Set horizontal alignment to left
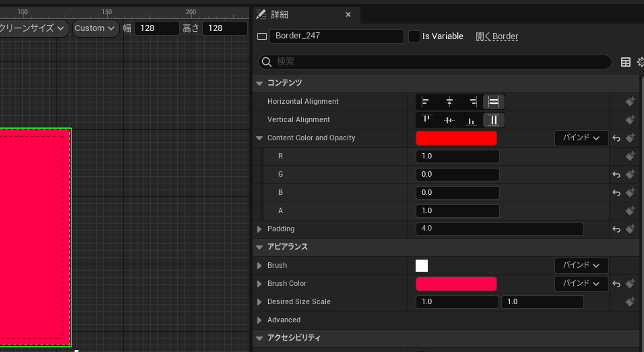The width and height of the screenshot is (644, 352). point(426,102)
